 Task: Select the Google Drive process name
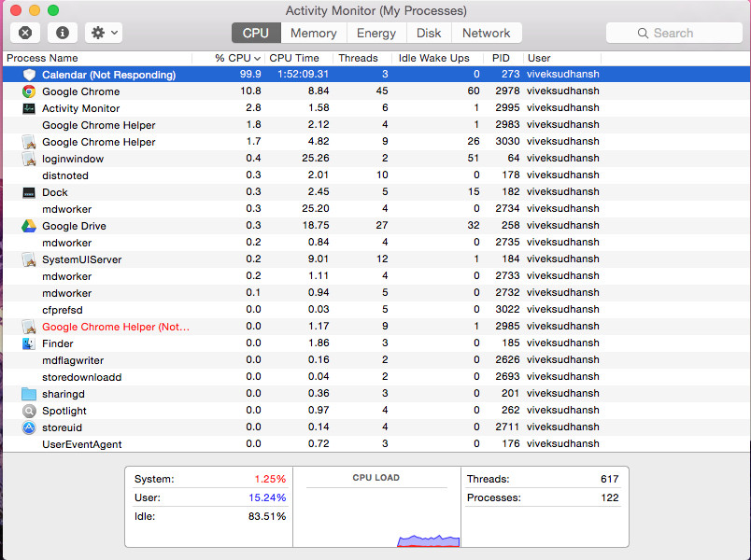click(x=74, y=226)
